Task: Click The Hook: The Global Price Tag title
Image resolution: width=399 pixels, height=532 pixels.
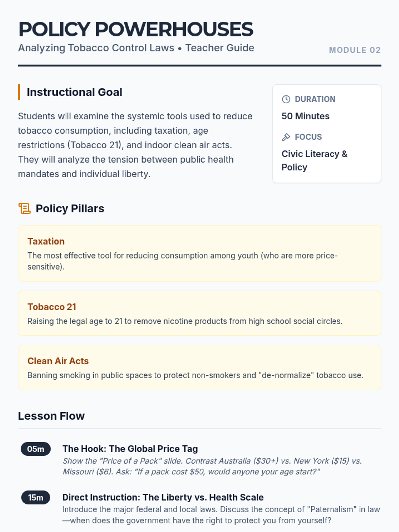Action: pyautogui.click(x=130, y=449)
